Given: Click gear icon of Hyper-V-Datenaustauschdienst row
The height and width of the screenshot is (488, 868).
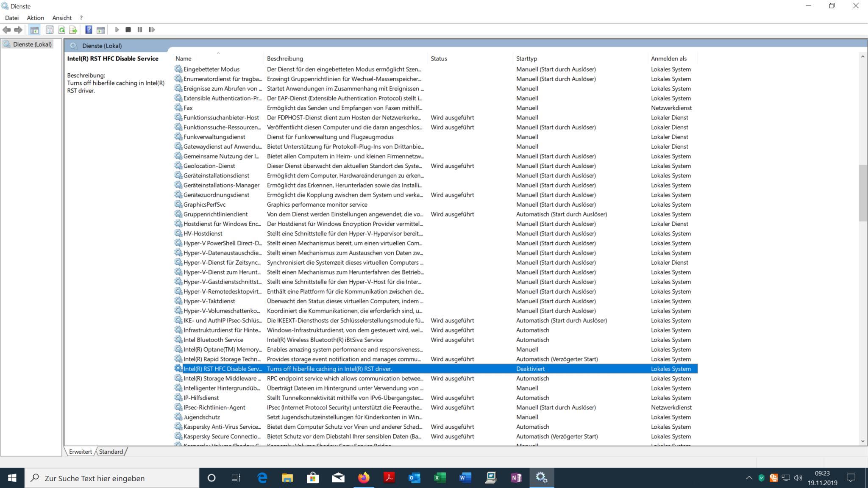Looking at the screenshot, I should 178,252.
